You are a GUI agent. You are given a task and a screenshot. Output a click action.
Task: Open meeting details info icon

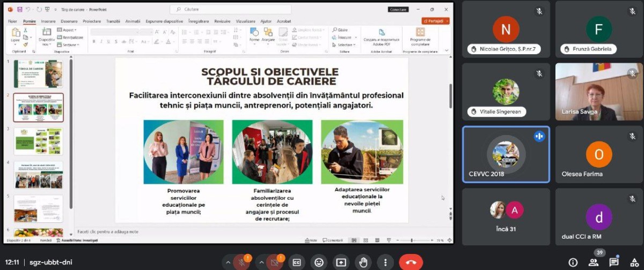coord(573,262)
